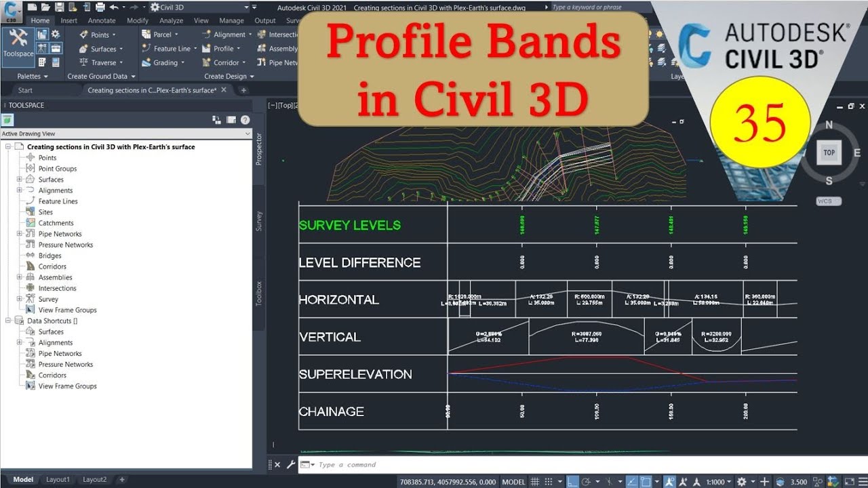The width and height of the screenshot is (868, 488).
Task: Open the Prospector vertical tab in Toolspace
Action: tap(258, 150)
